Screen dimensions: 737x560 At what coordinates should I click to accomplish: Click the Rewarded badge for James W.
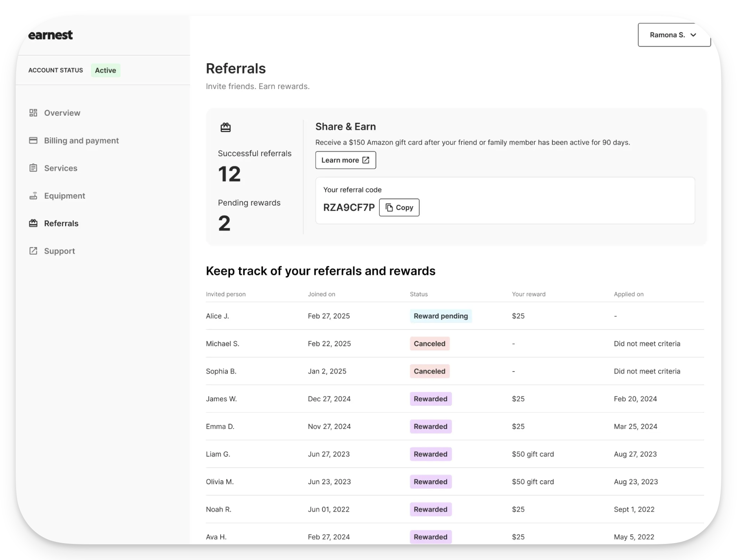coord(430,399)
